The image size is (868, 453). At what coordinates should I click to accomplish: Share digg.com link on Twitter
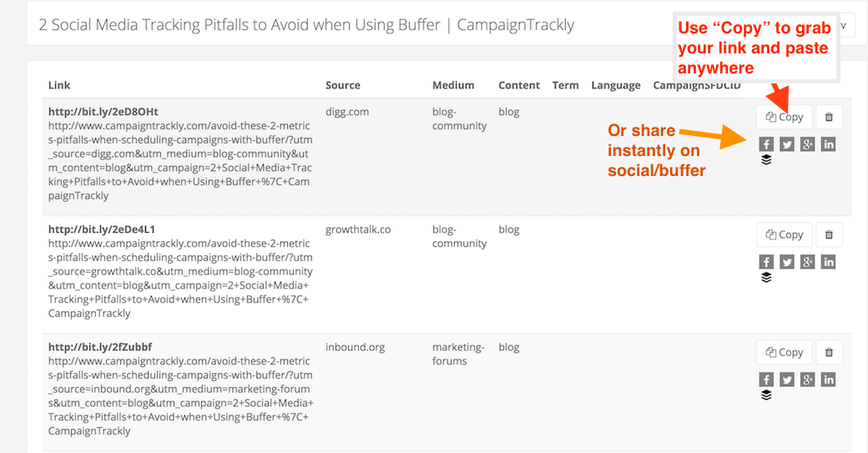pos(786,144)
